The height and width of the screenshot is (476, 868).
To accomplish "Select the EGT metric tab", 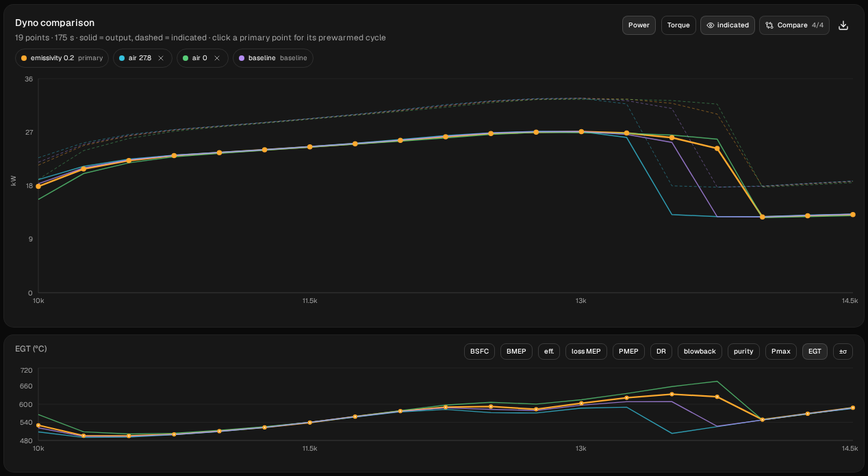I will 815,352.
